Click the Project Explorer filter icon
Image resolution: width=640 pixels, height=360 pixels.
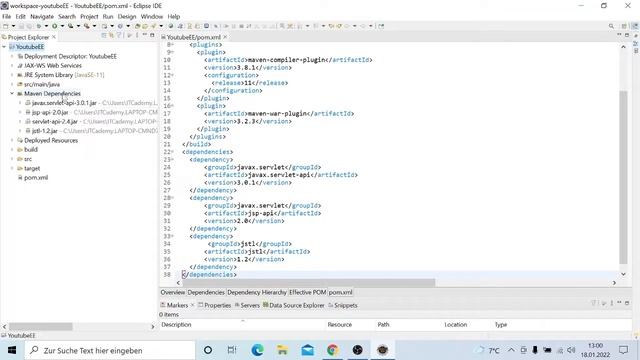[x=120, y=36]
